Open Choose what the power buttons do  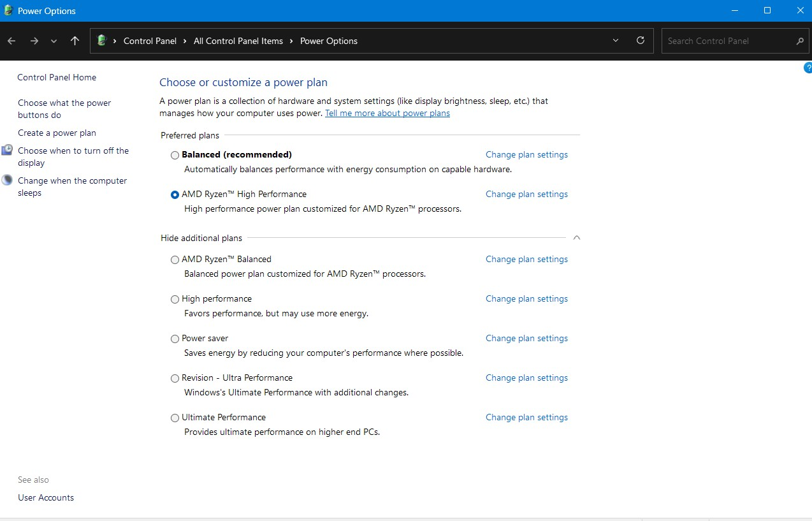click(64, 109)
